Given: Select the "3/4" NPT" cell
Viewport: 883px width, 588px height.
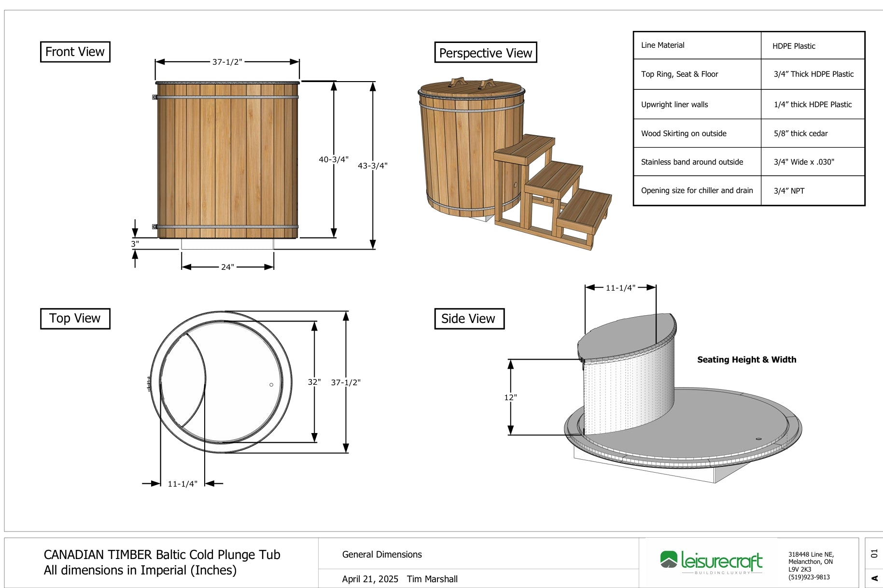Looking at the screenshot, I should [813, 191].
